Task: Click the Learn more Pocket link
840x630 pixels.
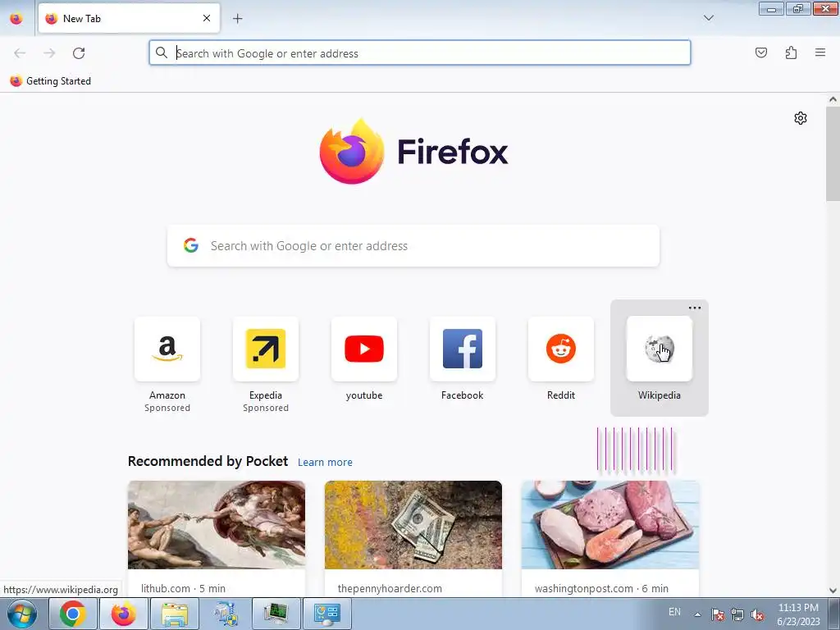Action: click(325, 463)
